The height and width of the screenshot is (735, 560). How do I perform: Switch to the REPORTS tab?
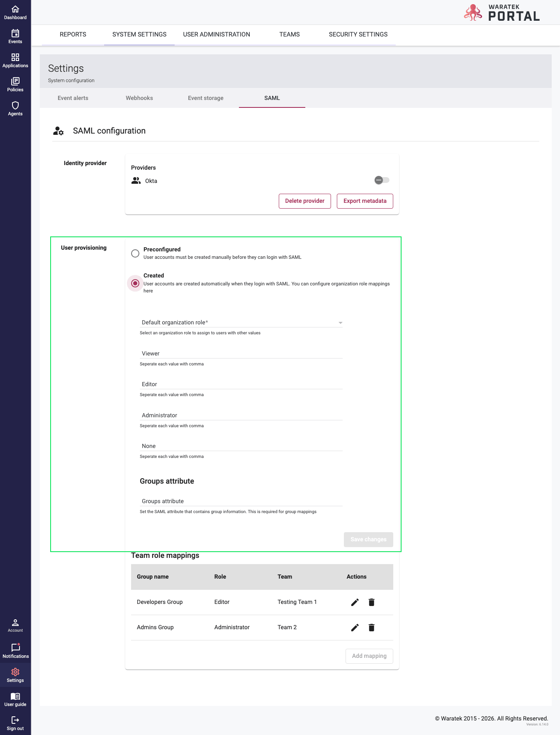[x=73, y=34]
